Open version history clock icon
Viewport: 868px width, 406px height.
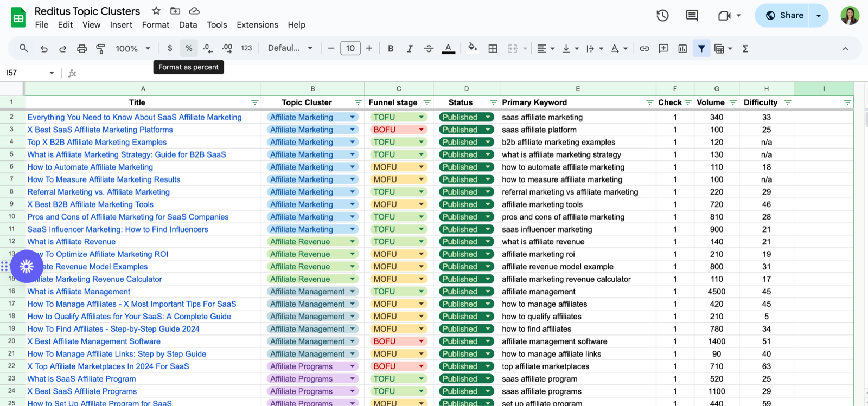pos(662,16)
